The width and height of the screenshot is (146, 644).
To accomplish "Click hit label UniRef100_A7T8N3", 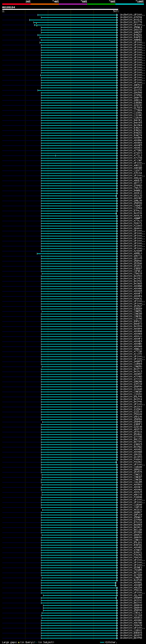I will pyautogui.click(x=131, y=150).
